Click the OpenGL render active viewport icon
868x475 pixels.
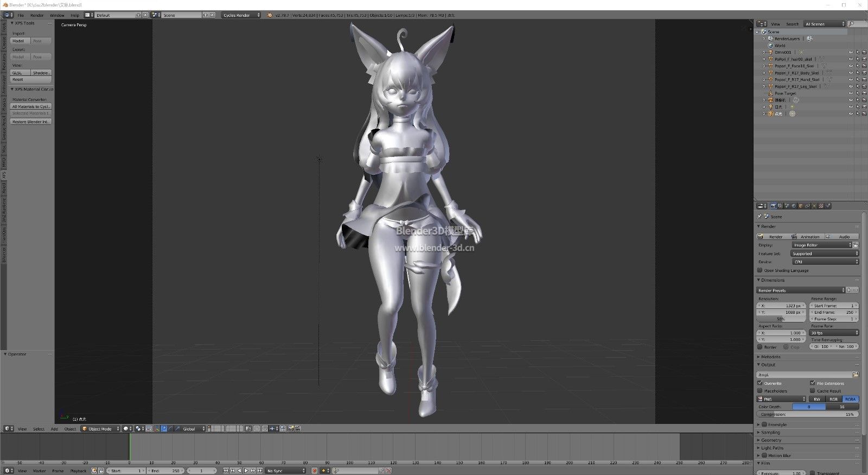pos(291,428)
